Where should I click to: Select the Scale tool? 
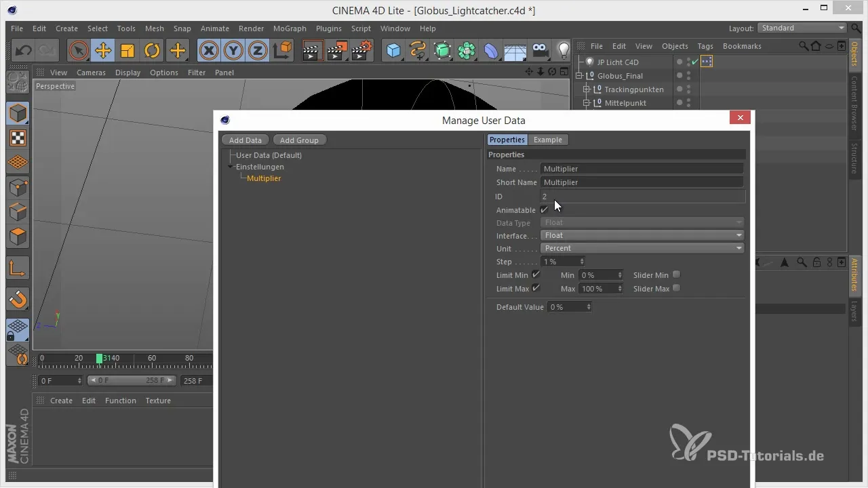tap(127, 50)
